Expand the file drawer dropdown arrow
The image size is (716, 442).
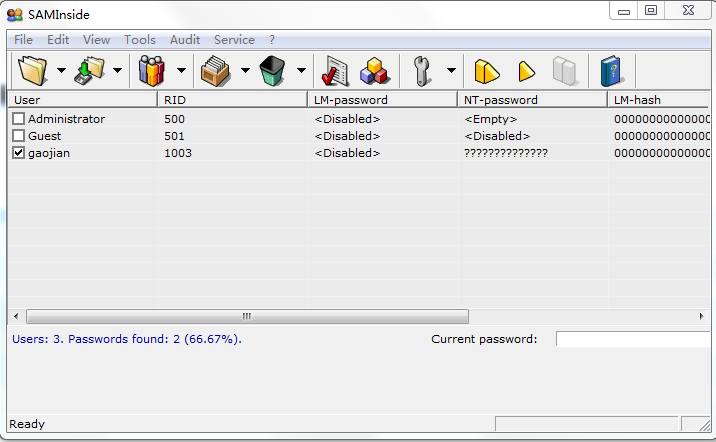tap(245, 70)
